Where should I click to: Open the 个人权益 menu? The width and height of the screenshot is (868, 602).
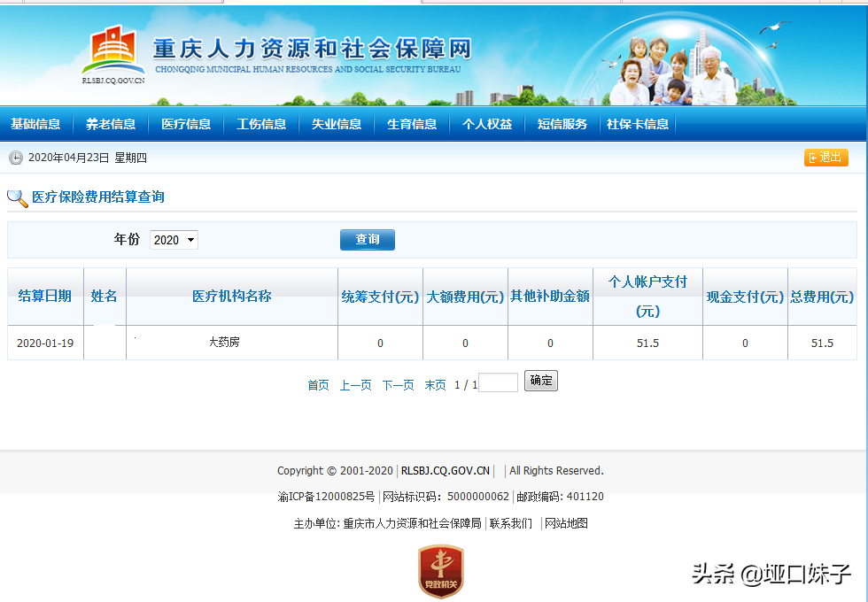pyautogui.click(x=487, y=125)
